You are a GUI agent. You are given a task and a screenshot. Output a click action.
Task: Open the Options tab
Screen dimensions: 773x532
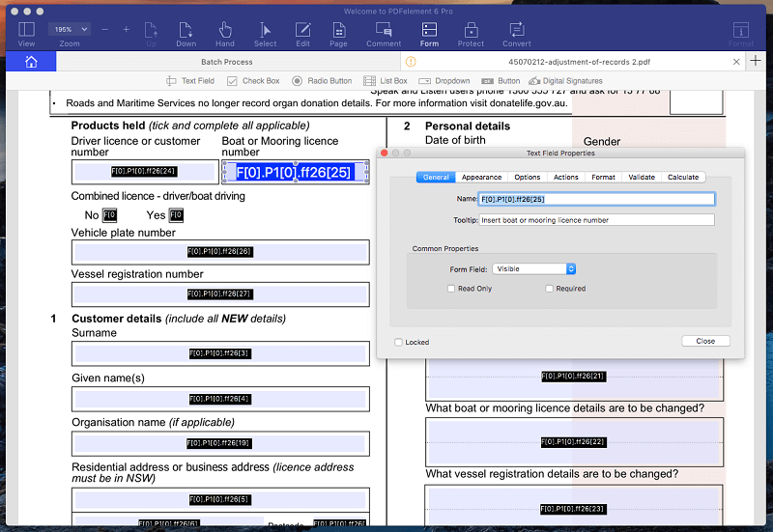(528, 178)
